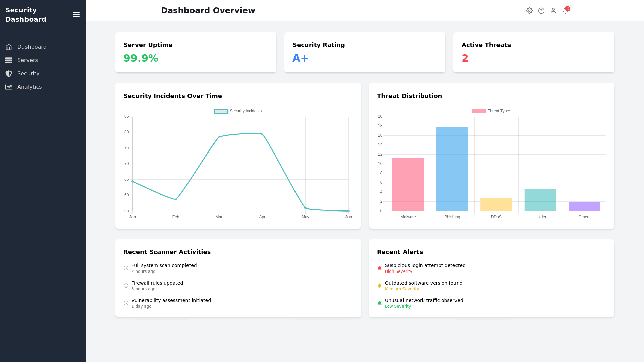Open the Servers menu item

click(x=28, y=60)
